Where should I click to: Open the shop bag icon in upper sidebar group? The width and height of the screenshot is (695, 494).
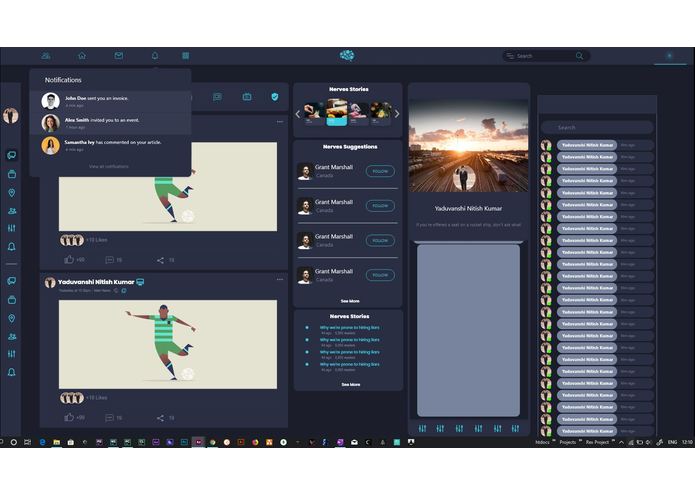tap(12, 174)
